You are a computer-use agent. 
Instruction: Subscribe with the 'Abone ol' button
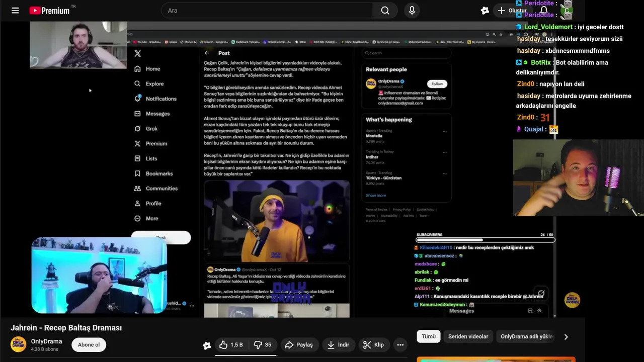pyautogui.click(x=89, y=345)
